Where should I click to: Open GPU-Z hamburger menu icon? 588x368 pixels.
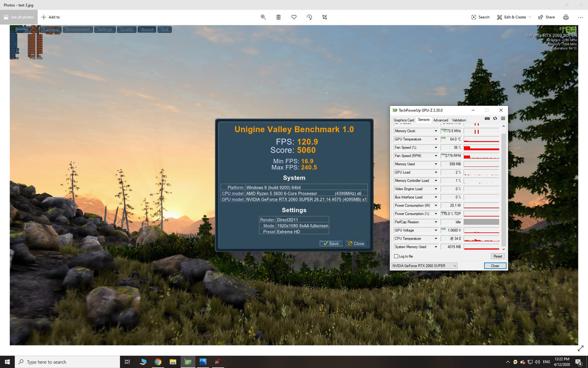point(503,118)
